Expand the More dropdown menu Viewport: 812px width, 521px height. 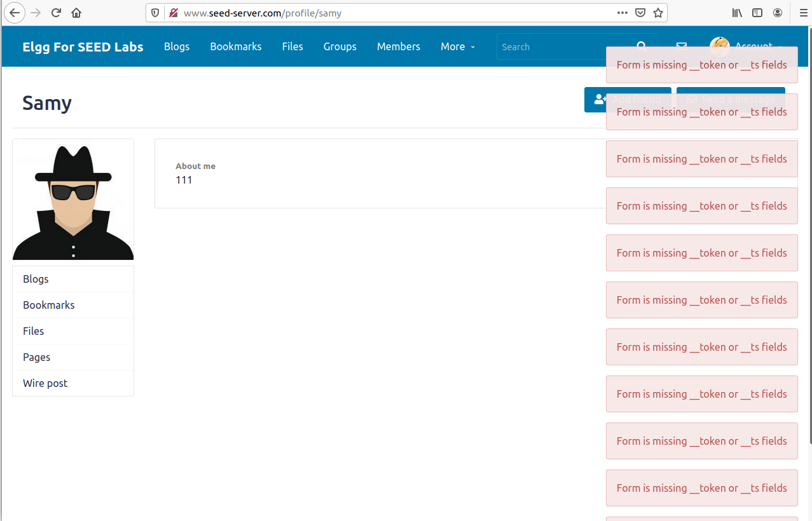pyautogui.click(x=458, y=46)
